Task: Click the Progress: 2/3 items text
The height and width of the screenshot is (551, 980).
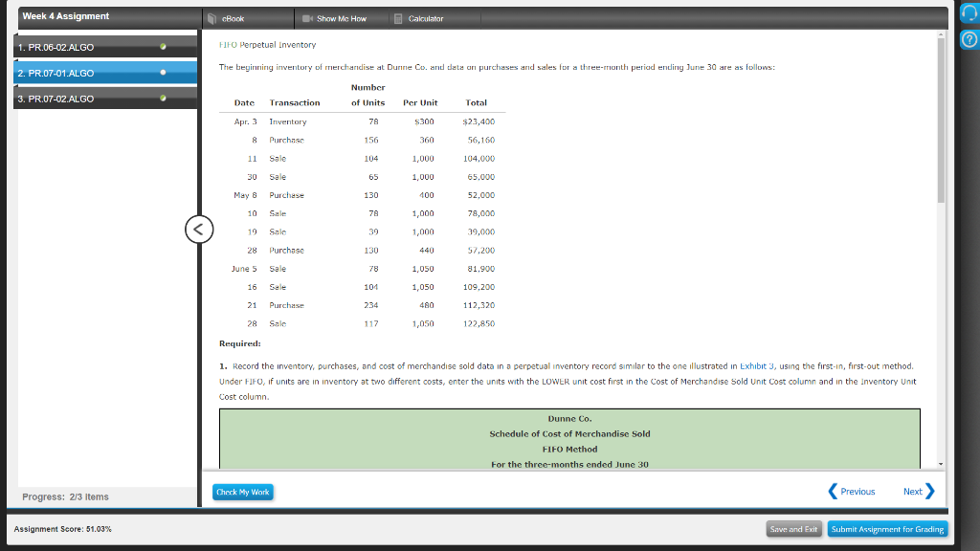Action: coord(66,497)
